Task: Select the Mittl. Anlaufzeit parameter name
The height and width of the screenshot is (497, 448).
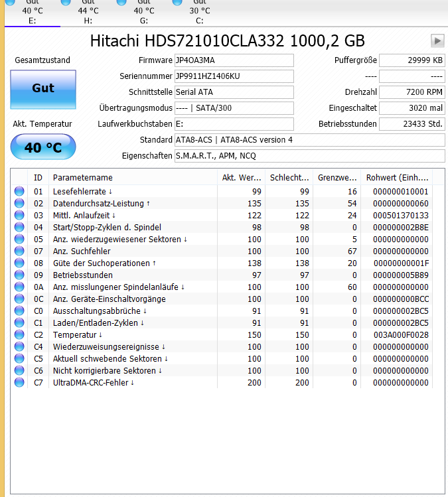Action: [x=84, y=216]
